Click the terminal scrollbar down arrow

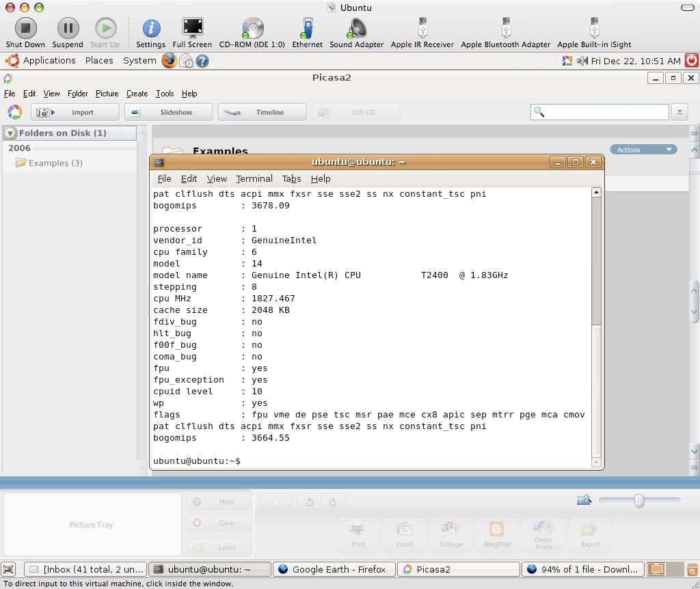(x=596, y=463)
